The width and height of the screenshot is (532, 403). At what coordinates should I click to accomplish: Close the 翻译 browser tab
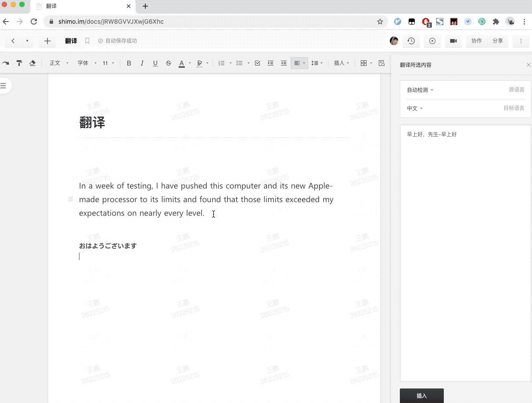coord(129,6)
